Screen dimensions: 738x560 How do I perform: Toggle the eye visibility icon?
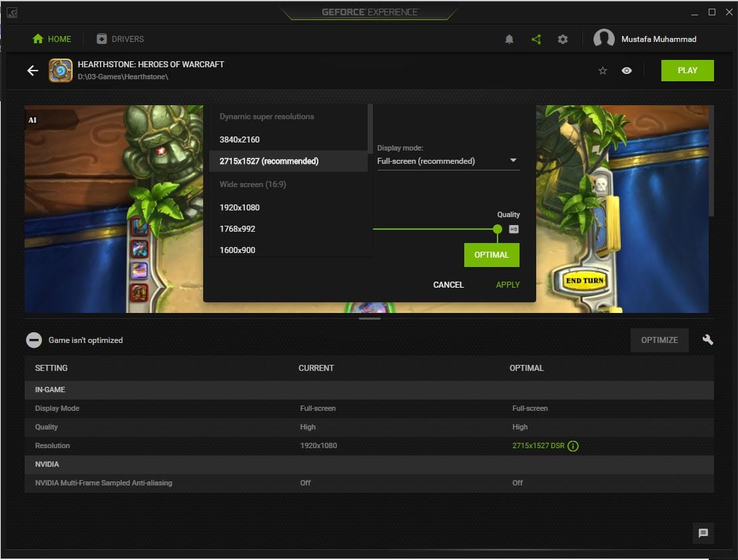pos(627,71)
